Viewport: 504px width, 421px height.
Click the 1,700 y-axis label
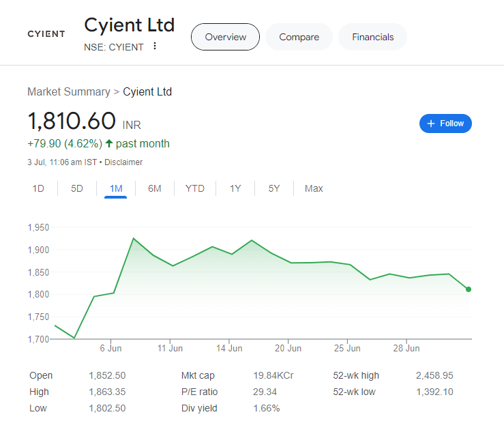(x=39, y=339)
